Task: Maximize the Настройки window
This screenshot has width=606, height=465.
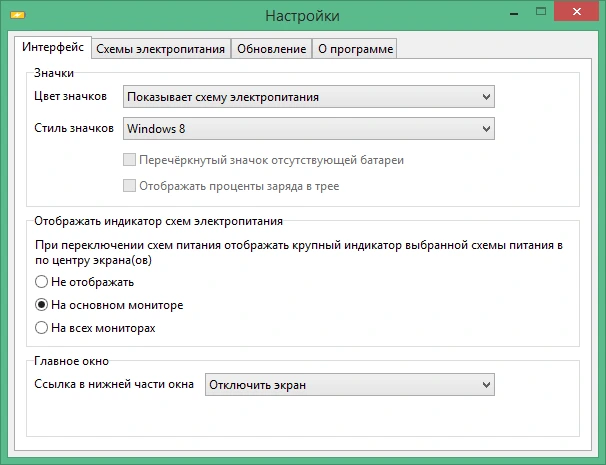Action: pos(541,12)
